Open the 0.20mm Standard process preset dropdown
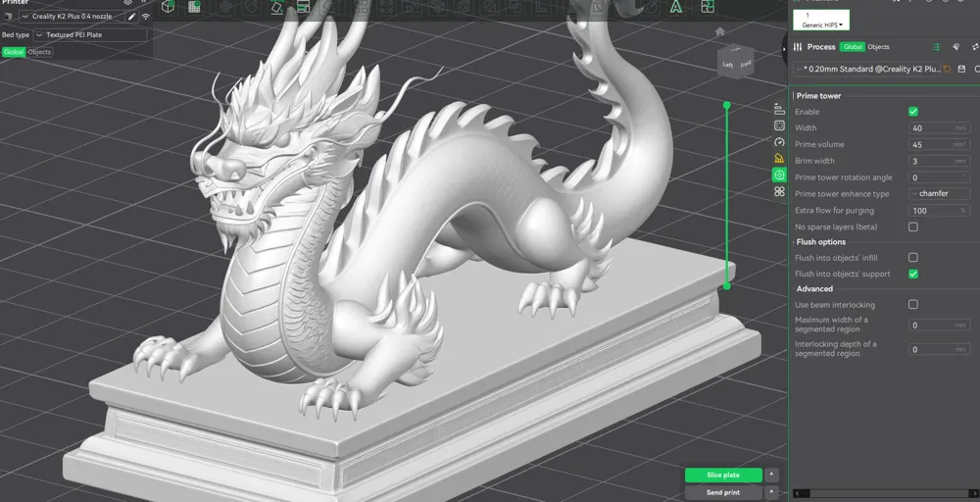 pyautogui.click(x=865, y=69)
